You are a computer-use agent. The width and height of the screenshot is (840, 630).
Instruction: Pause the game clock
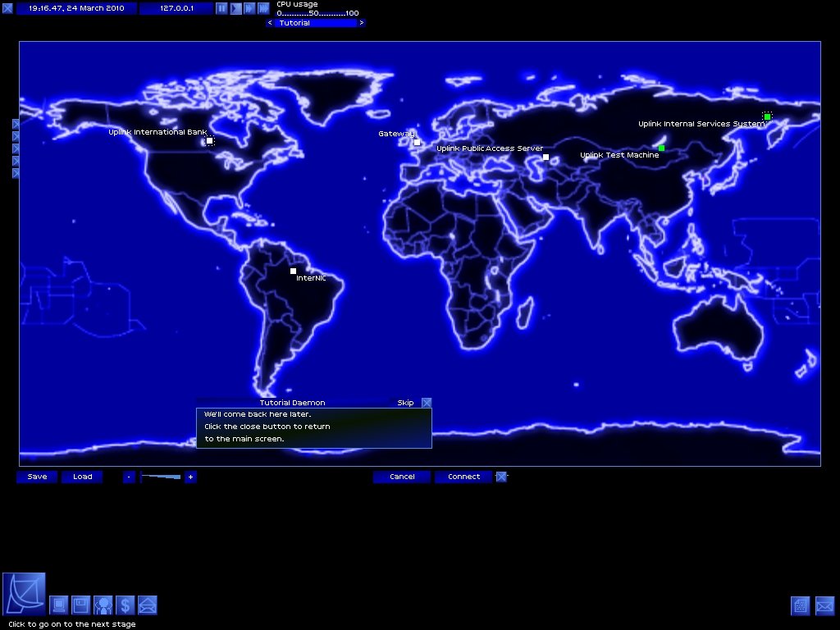click(221, 8)
